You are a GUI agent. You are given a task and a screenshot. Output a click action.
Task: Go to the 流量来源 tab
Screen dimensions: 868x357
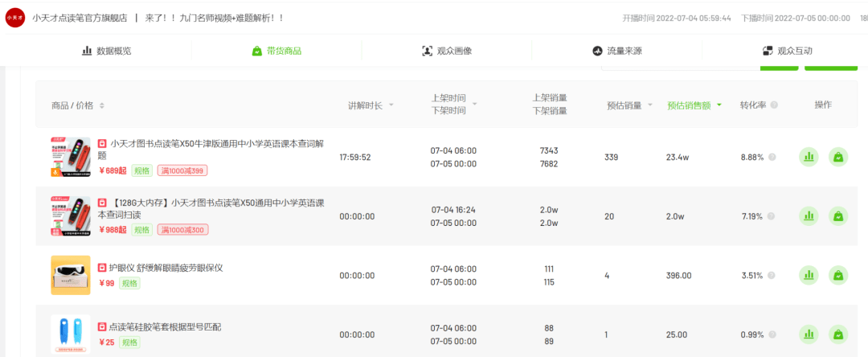click(x=616, y=51)
